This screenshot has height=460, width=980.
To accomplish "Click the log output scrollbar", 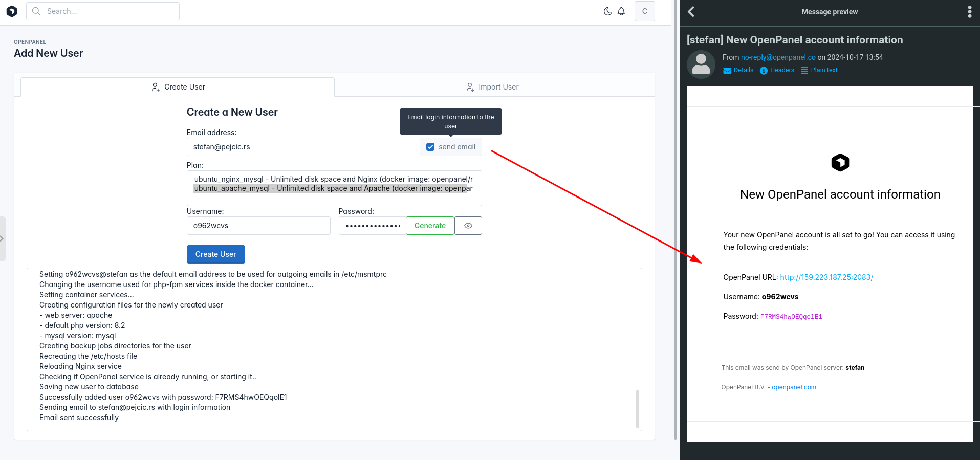I will pos(638,409).
